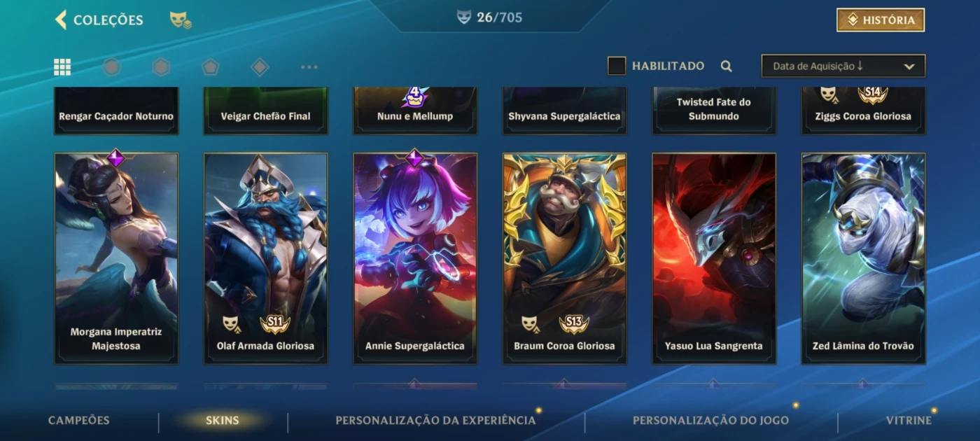This screenshot has height=441, width=980.
Task: Switch to the Campeões tab
Action: pyautogui.click(x=79, y=421)
